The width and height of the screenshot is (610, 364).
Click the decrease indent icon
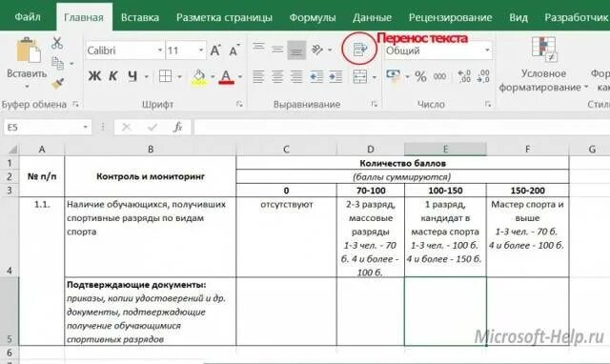pyautogui.click(x=316, y=76)
